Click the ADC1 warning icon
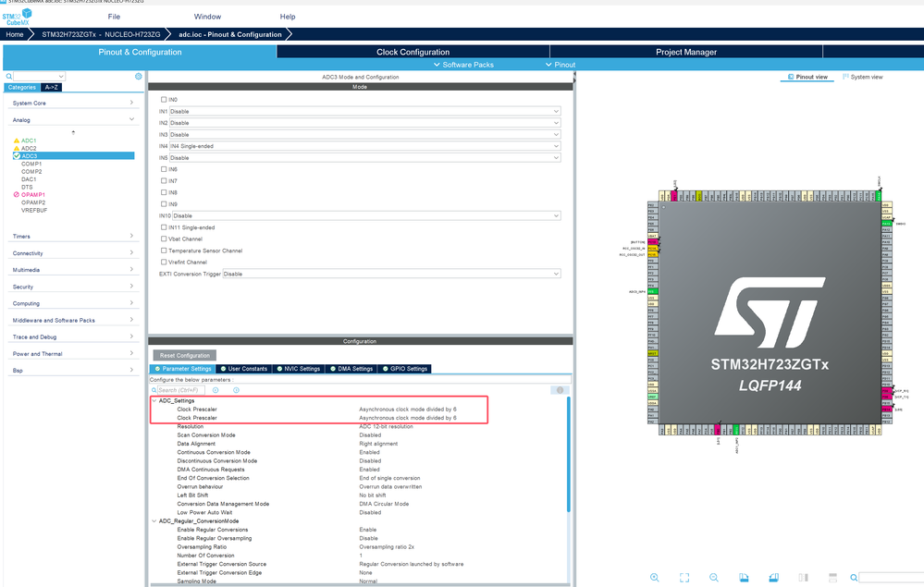The height and width of the screenshot is (587, 924). (17, 141)
